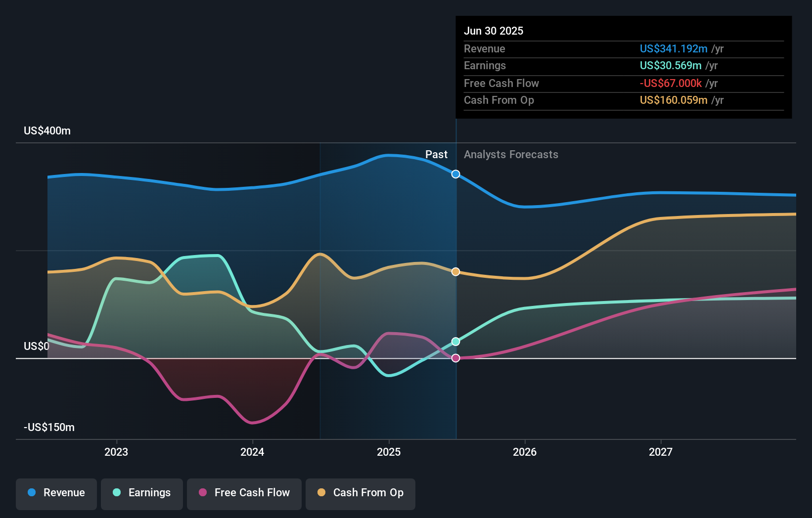Toggle the Revenue series in the legend
This screenshot has width=812, height=518.
click(56, 493)
